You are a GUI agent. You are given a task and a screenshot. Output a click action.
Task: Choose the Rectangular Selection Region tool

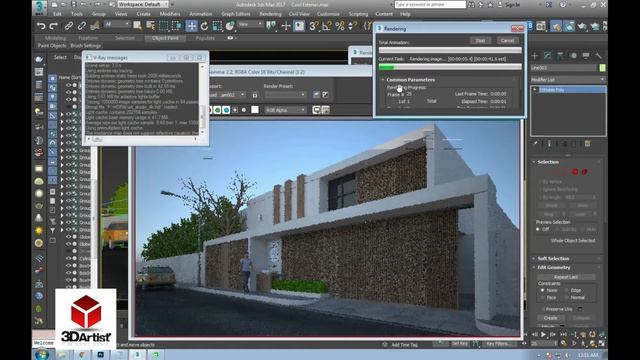tap(163, 26)
